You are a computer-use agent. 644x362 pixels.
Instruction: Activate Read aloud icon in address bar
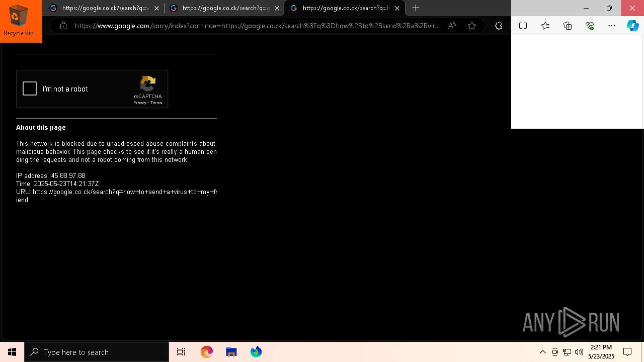coord(452,26)
